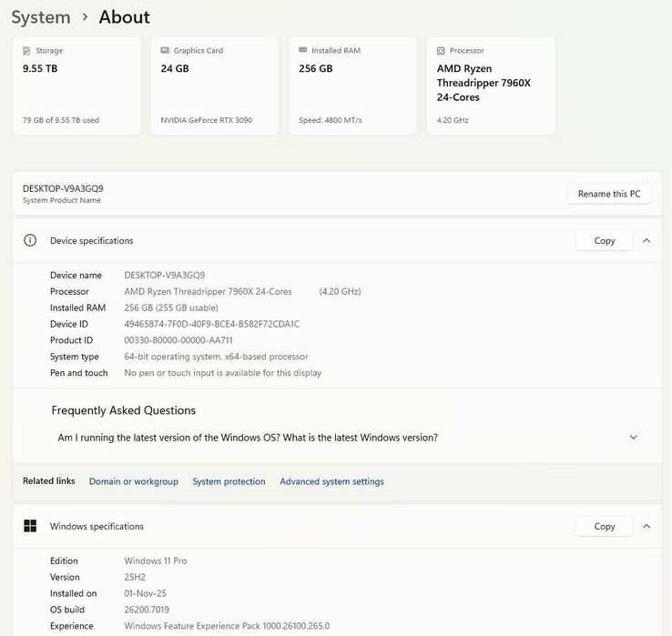This screenshot has width=672, height=636.
Task: Click the Graphics Card icon
Action: tap(165, 51)
